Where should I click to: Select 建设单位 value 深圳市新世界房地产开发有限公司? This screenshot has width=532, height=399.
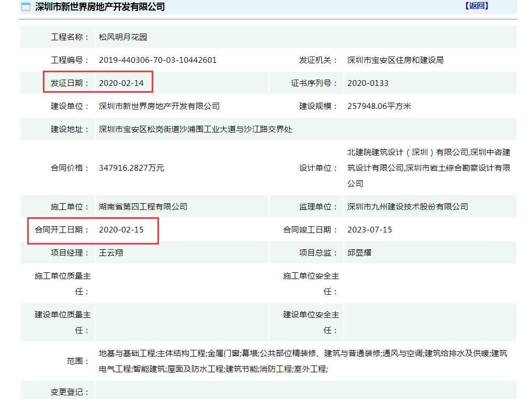point(159,106)
